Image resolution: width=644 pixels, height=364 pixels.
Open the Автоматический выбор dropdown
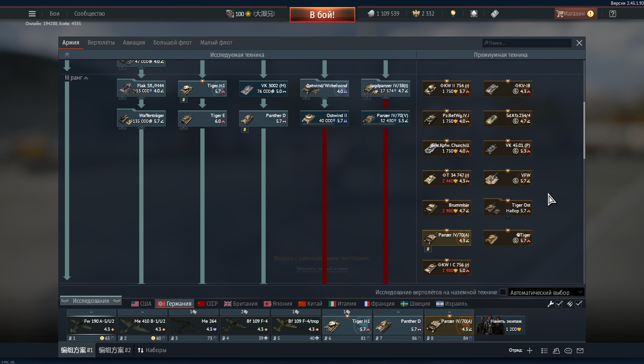[546, 292]
